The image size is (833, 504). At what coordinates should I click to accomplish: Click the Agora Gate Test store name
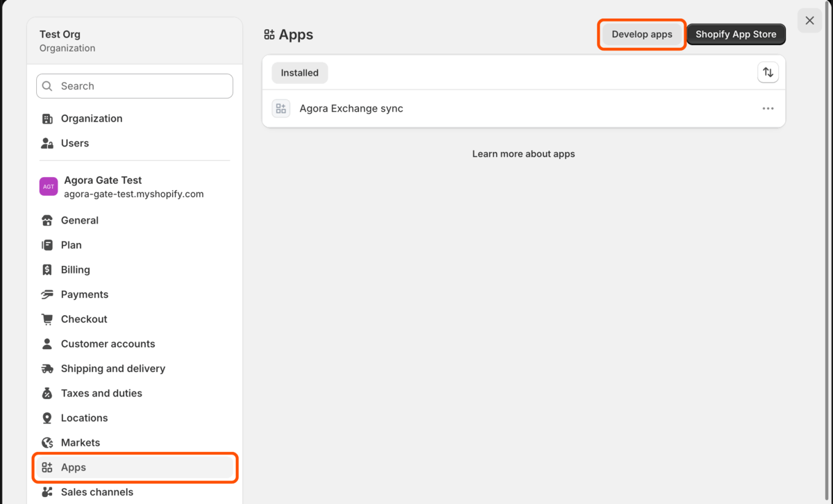pyautogui.click(x=103, y=180)
